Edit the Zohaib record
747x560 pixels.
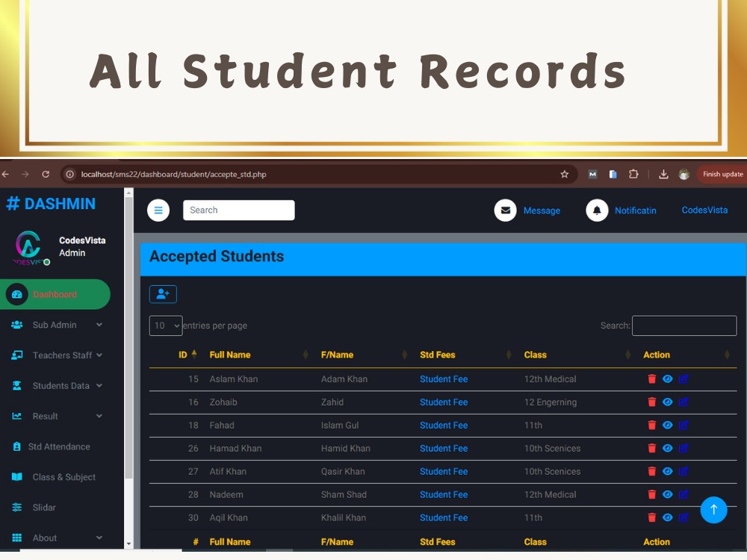tap(684, 402)
